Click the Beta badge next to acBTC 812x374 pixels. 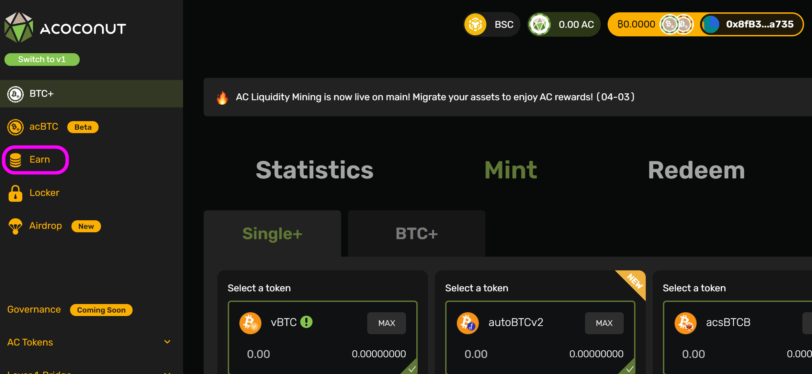point(83,127)
